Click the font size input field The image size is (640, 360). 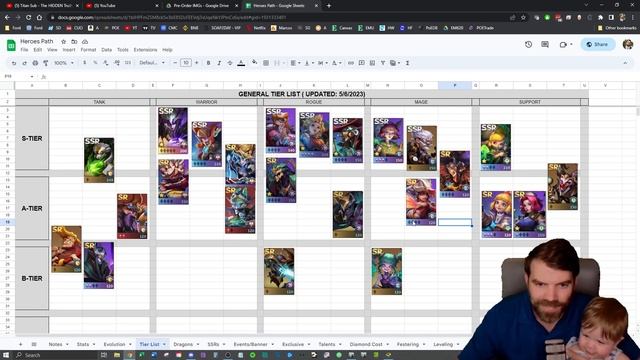pos(186,63)
